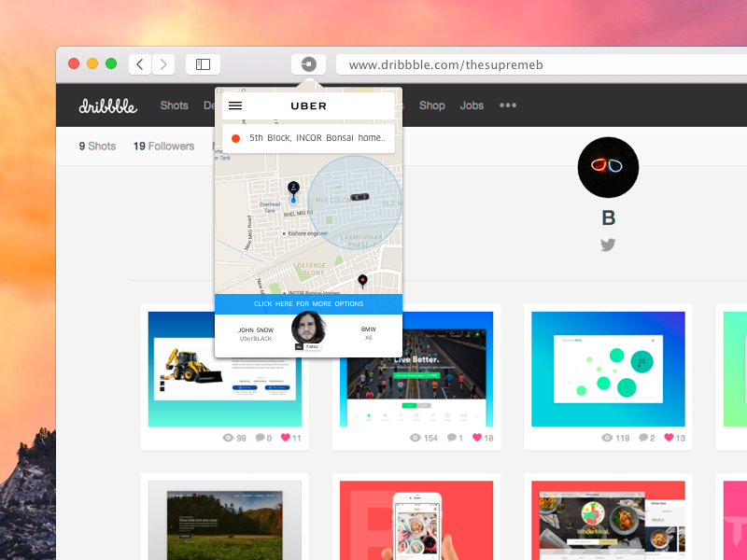Click the blue 'Click here for more options' bar
The height and width of the screenshot is (560, 747).
tap(309, 304)
